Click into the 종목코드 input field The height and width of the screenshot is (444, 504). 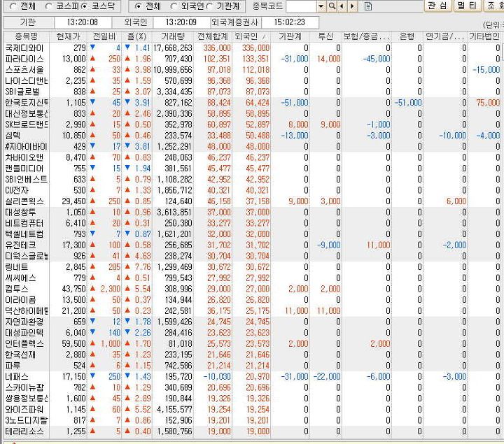click(x=301, y=6)
